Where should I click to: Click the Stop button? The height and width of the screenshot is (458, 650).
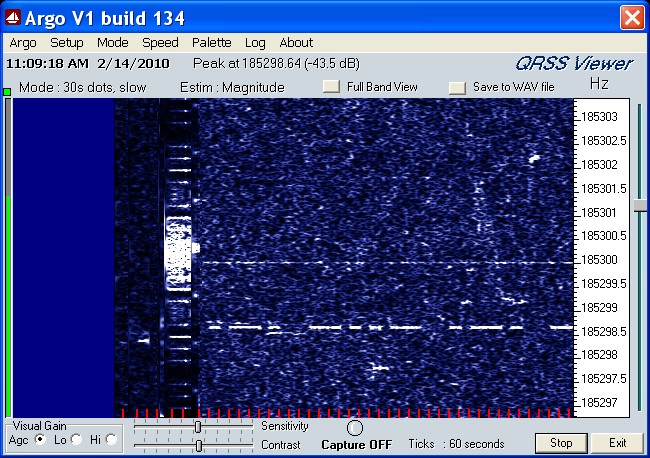point(561,443)
